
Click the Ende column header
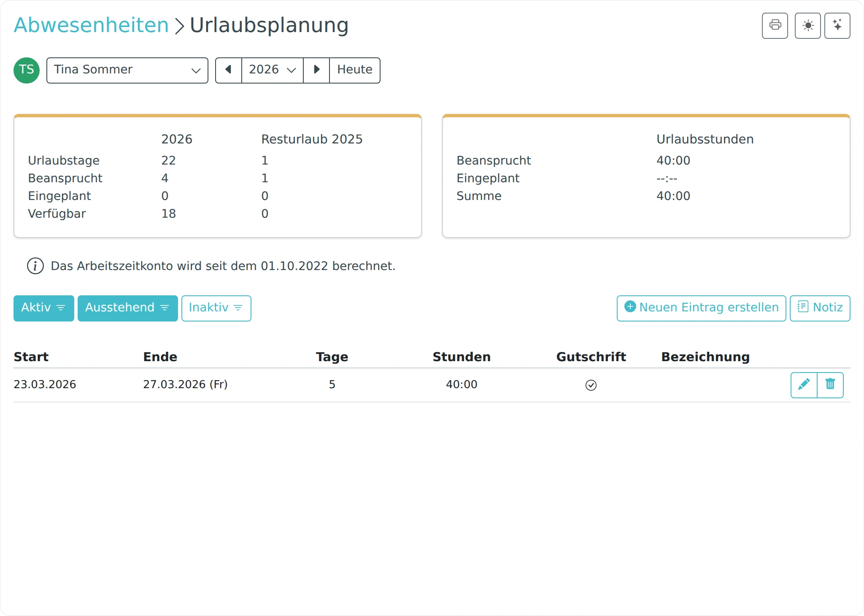[160, 357]
